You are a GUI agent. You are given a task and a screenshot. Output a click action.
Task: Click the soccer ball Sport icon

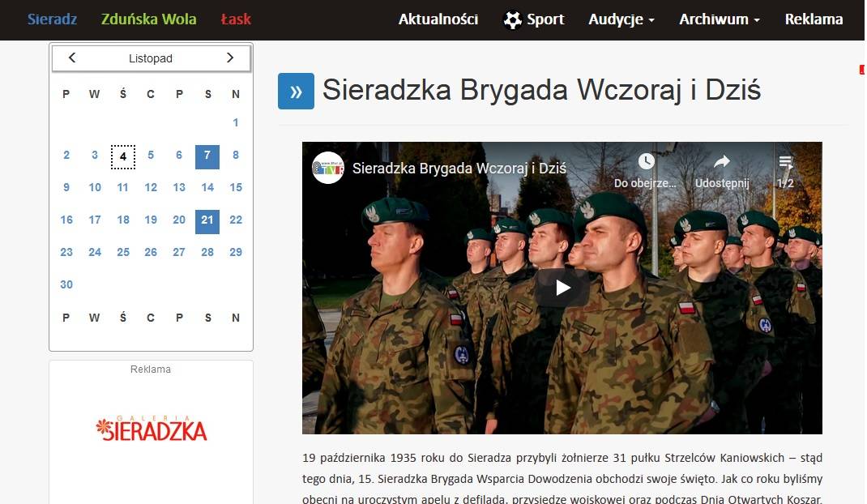pyautogui.click(x=513, y=20)
